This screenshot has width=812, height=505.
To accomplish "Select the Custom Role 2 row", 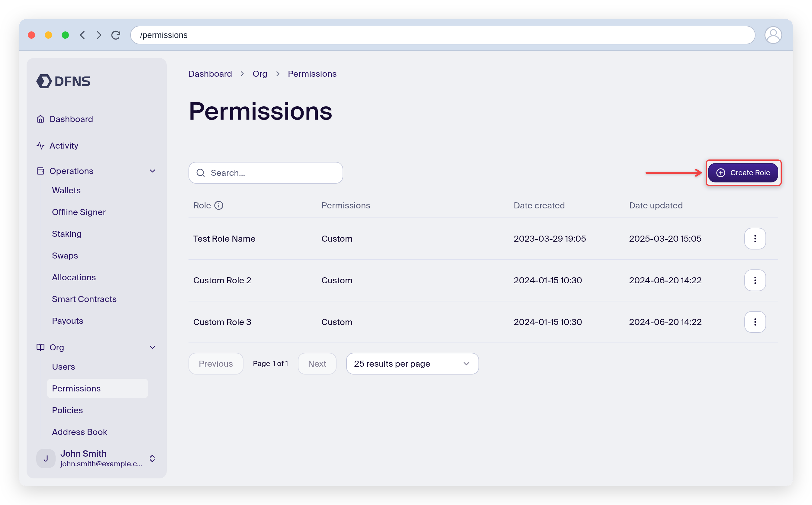I will click(483, 280).
